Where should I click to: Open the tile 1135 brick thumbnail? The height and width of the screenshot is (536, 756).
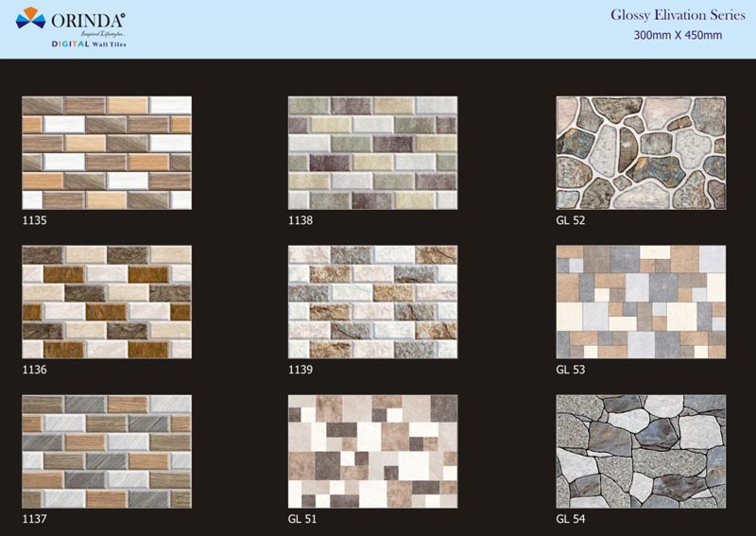[107, 152]
